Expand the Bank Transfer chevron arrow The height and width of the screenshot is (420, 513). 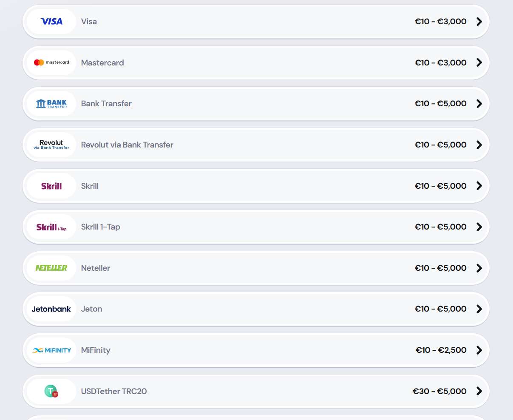[x=479, y=104]
